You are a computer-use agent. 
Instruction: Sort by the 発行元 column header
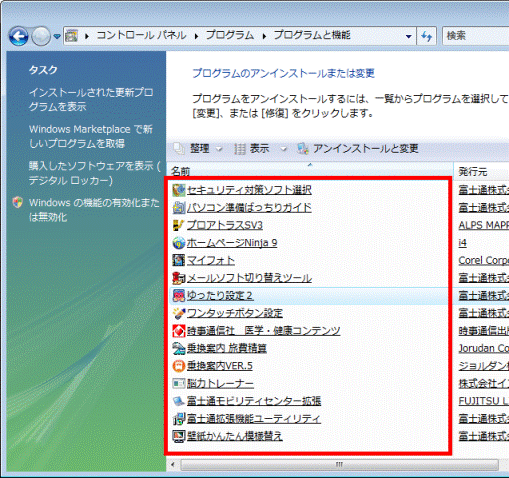[x=482, y=171]
